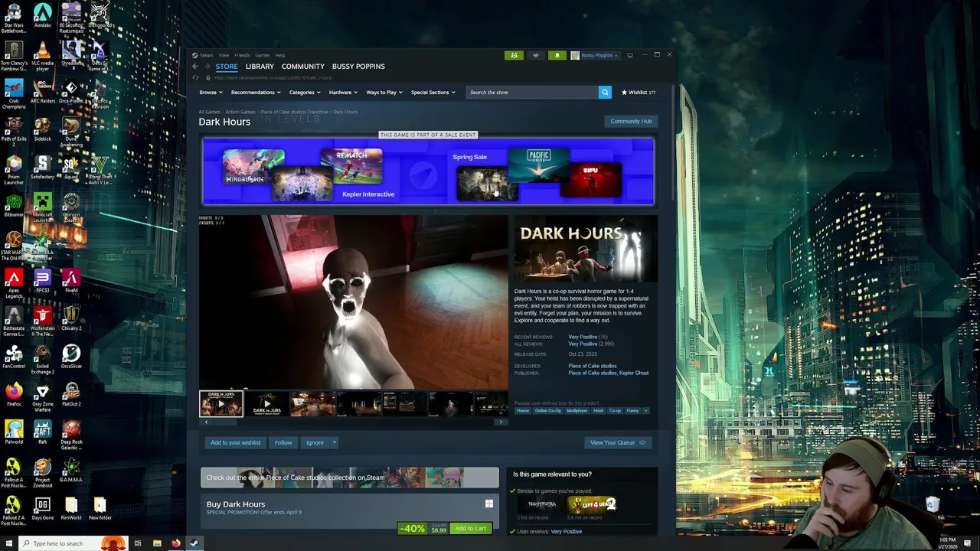Switch to the LIBRARY tab

[x=260, y=67]
